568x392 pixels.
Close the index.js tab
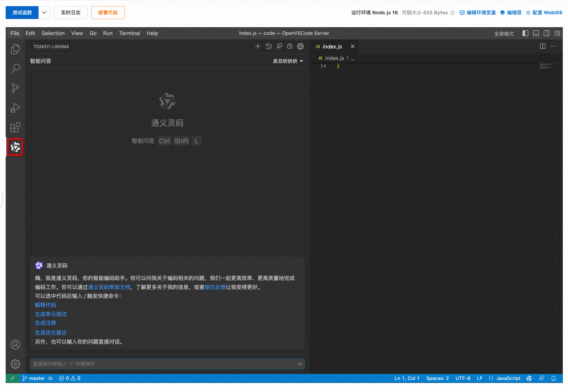click(x=353, y=46)
